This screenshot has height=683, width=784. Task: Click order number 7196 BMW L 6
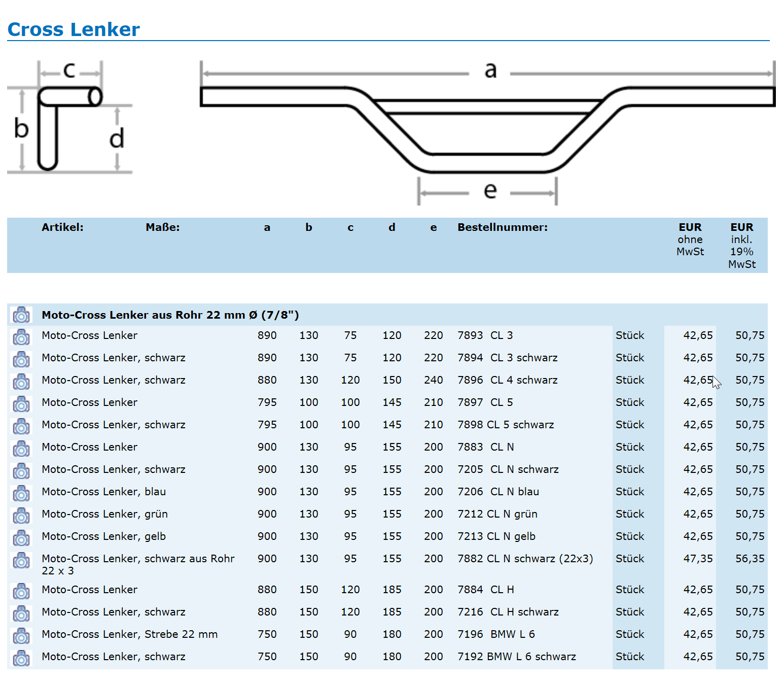point(496,634)
